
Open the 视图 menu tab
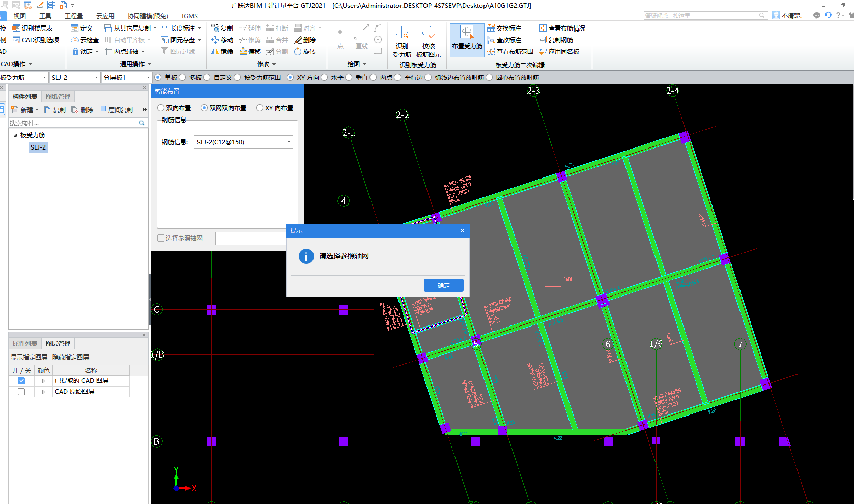20,16
